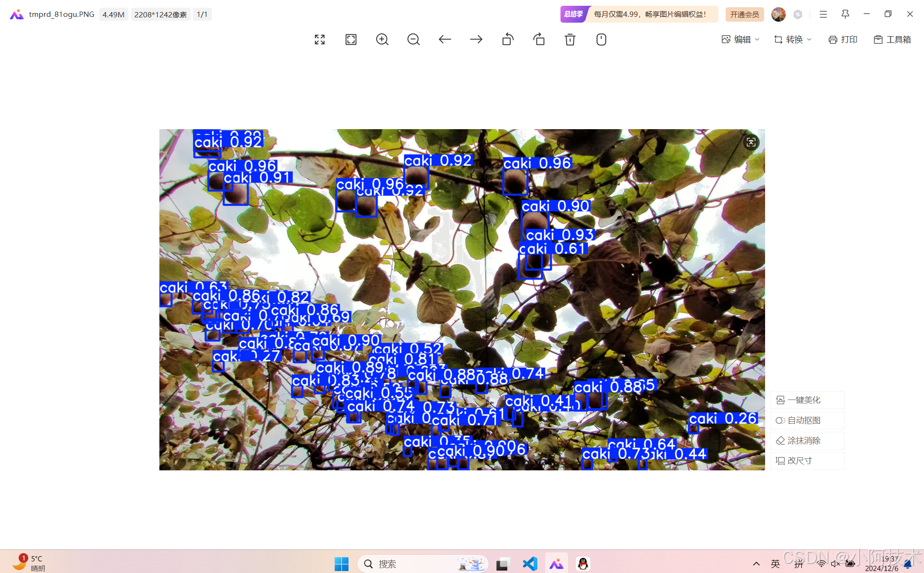
Task: Enter fullscreen view mode
Action: [x=320, y=40]
